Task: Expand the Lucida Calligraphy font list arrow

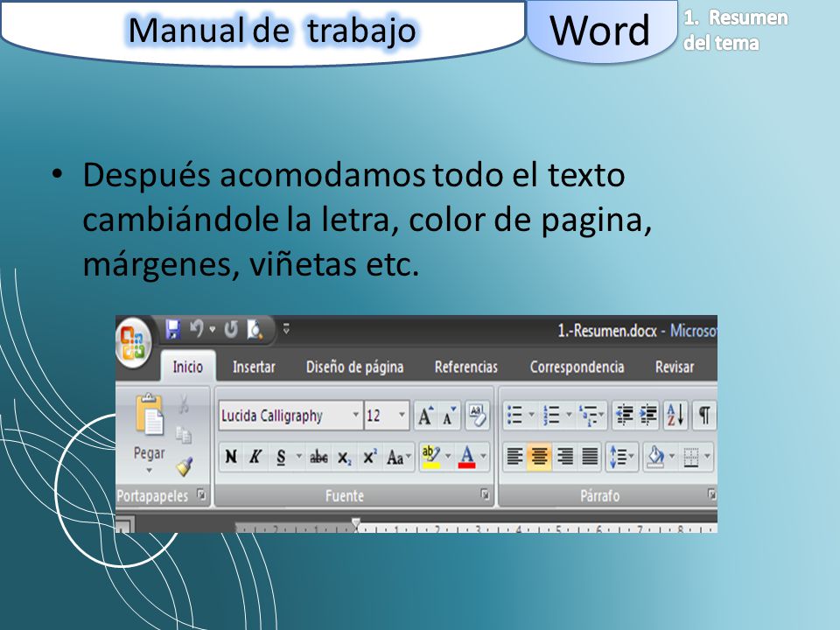Action: [356, 415]
